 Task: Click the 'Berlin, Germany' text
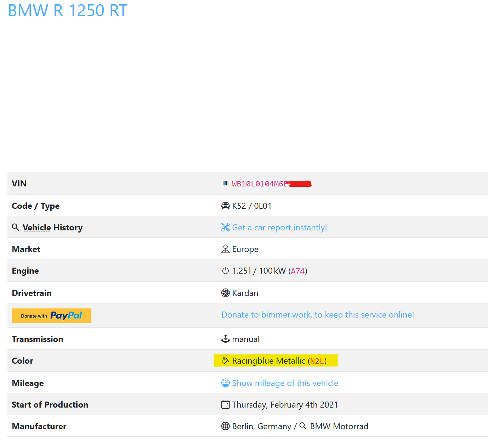[261, 426]
